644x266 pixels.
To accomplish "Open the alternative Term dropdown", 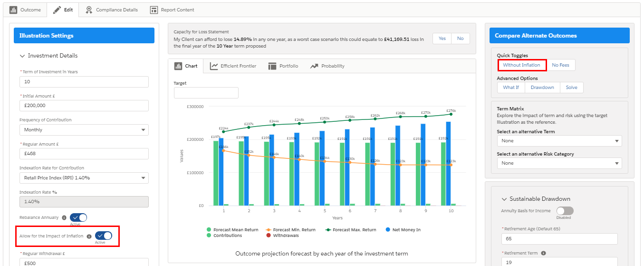I will click(559, 141).
